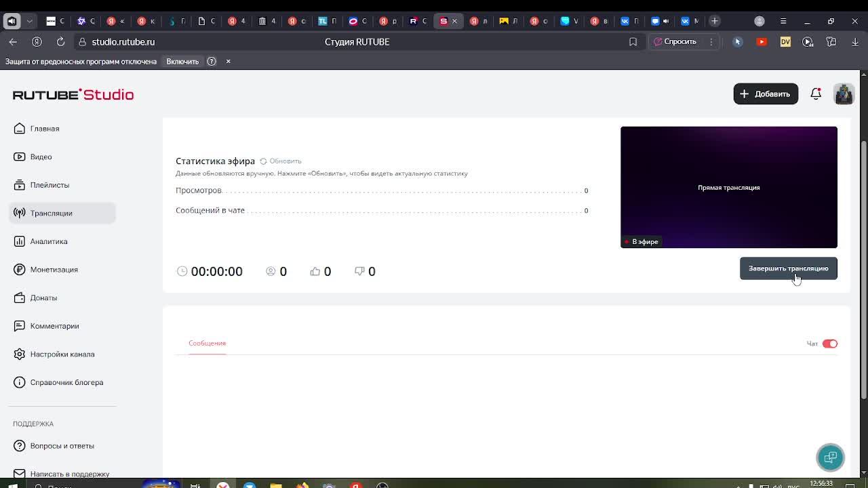
Task: Click the live stream preview thumbnail
Action: tap(729, 187)
